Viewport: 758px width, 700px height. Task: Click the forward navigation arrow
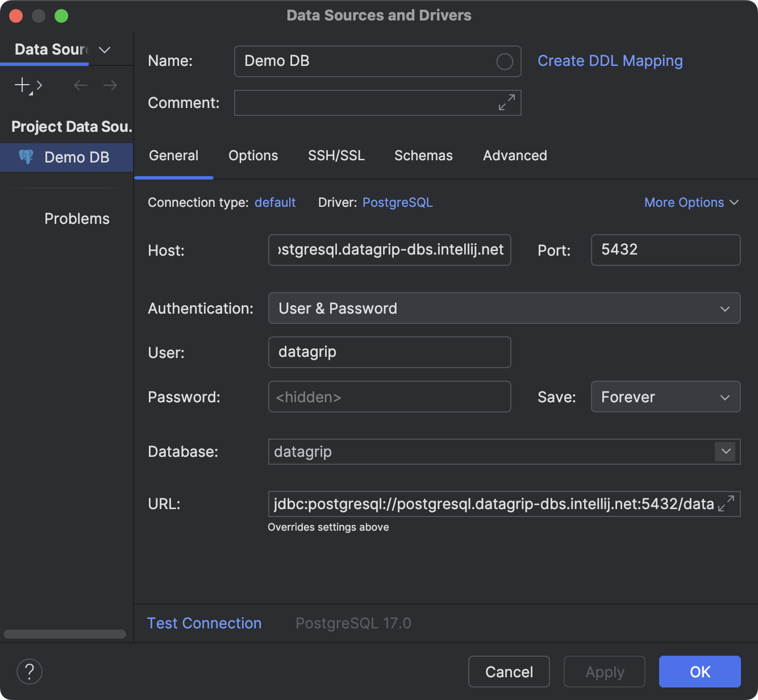point(110,85)
